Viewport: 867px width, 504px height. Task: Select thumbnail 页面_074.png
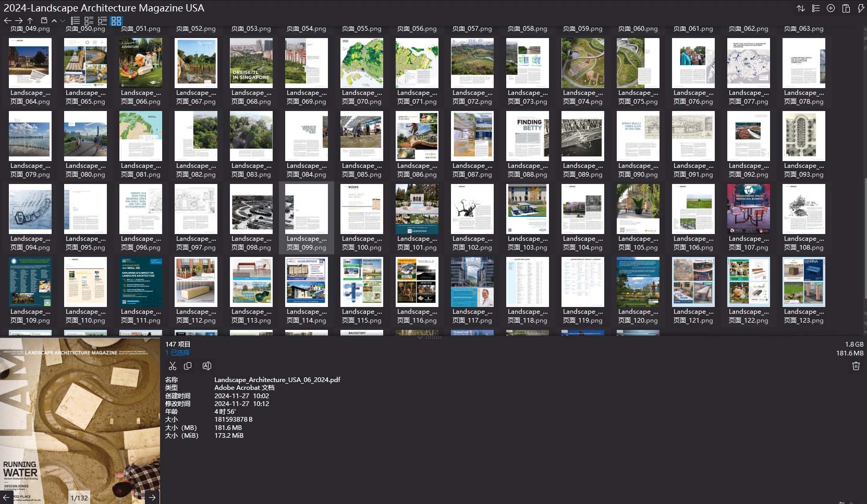[x=583, y=64]
